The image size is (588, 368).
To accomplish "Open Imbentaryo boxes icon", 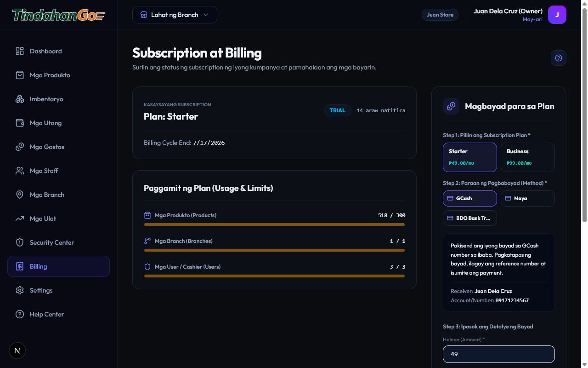I will 20,99.
